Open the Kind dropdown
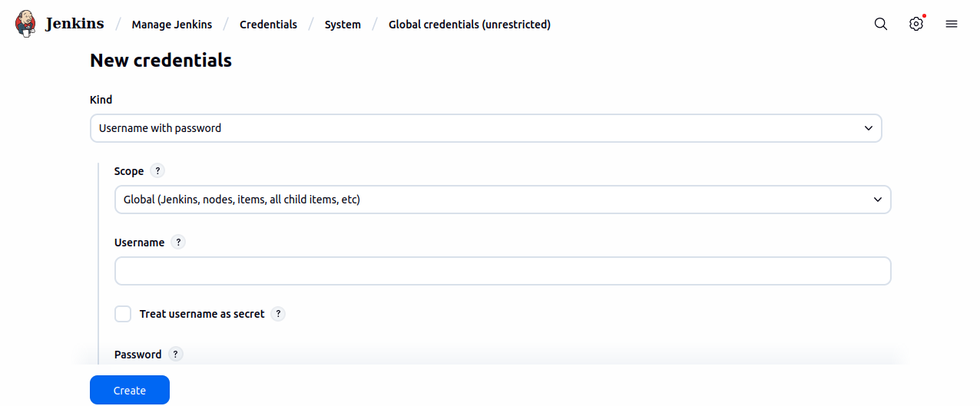Screen dimensions: 980x406 [485, 128]
